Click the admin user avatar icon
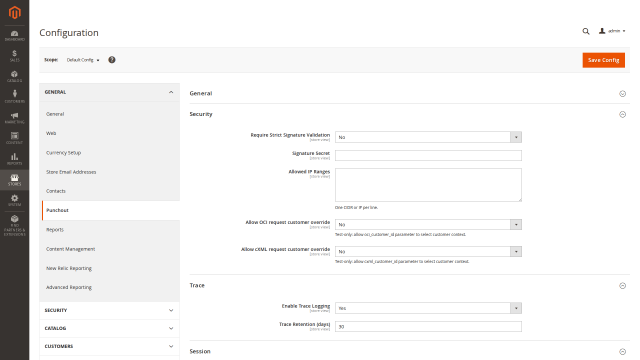The width and height of the screenshot is (640, 360). (x=602, y=31)
